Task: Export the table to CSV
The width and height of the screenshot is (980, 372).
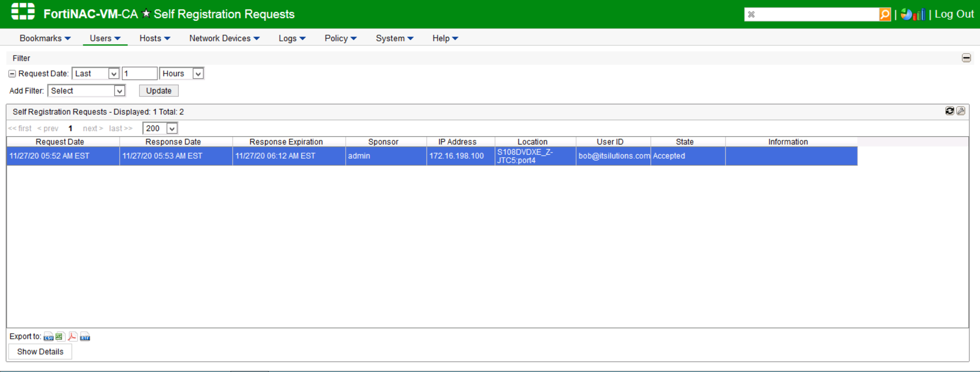Action: [x=49, y=337]
